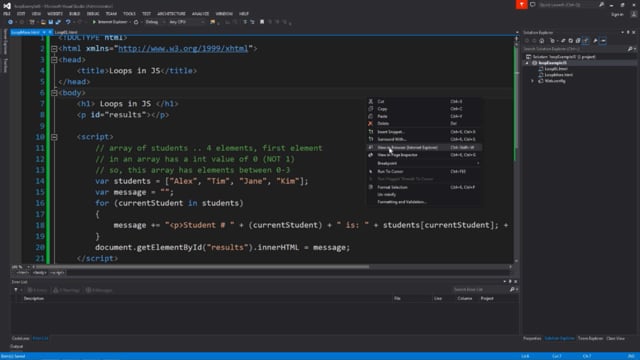Collapse the head tag on line 3
640x360 pixels.
(x=54, y=60)
